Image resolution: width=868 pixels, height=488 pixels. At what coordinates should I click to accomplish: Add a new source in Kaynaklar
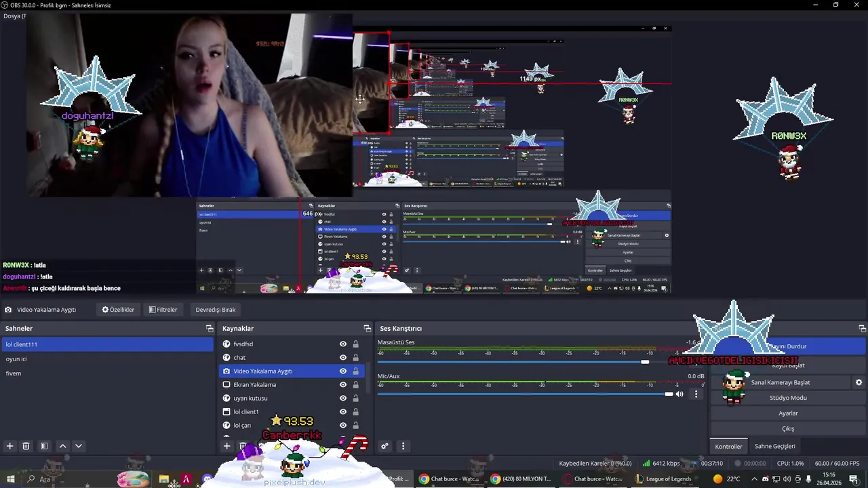pos(227,446)
